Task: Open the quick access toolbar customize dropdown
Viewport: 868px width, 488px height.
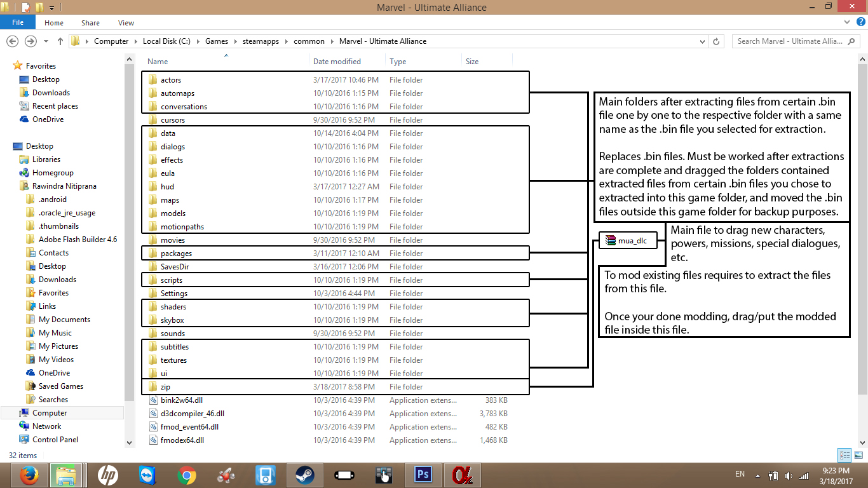Action: (x=51, y=8)
